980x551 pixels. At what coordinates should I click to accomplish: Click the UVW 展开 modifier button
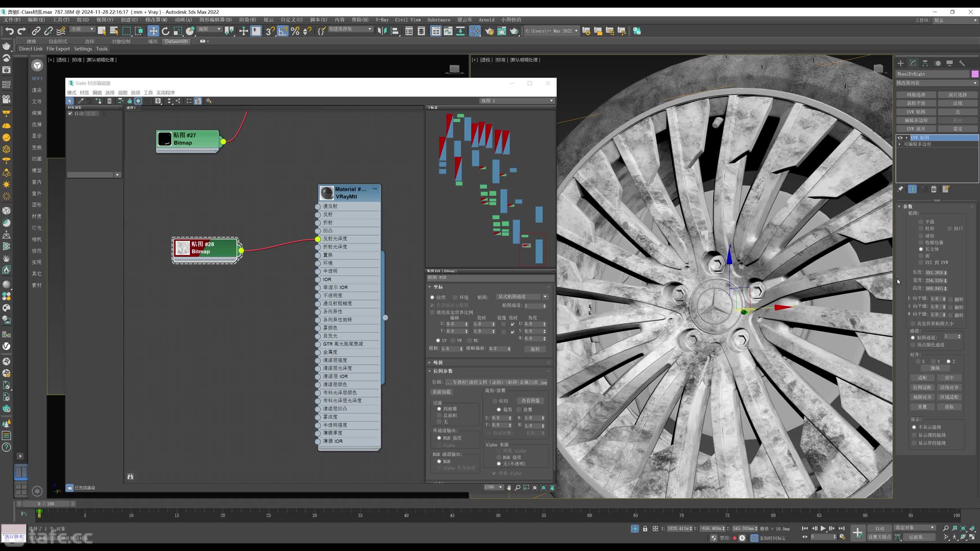click(x=916, y=129)
